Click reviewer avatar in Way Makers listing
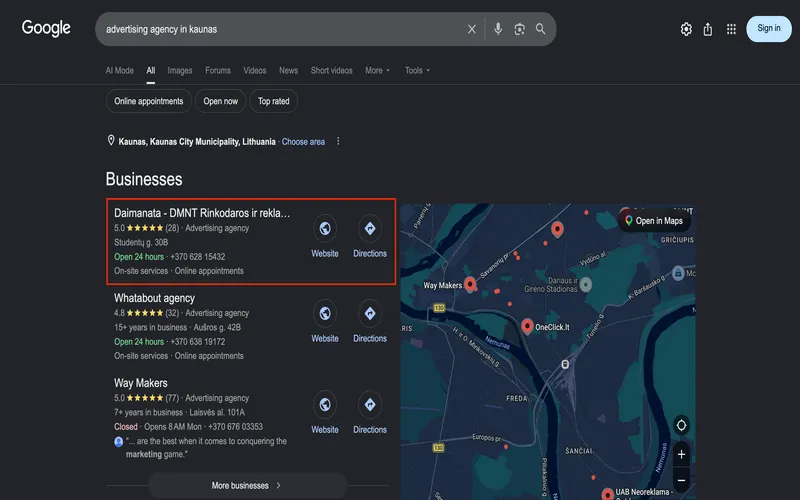 pos(119,442)
